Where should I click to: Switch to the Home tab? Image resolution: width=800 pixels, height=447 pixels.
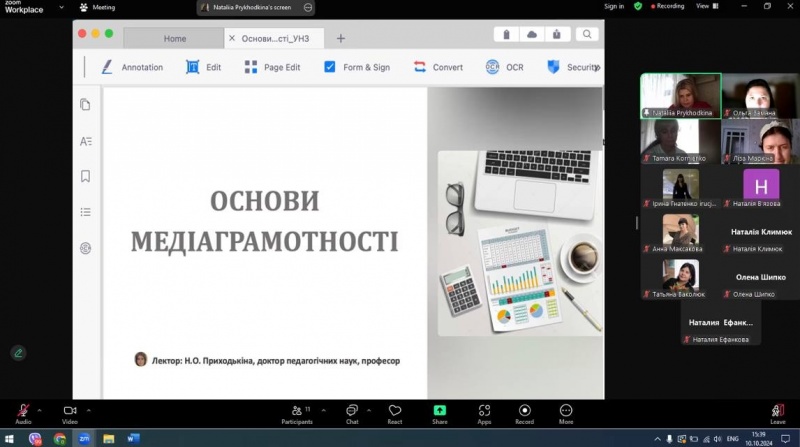[x=175, y=38]
